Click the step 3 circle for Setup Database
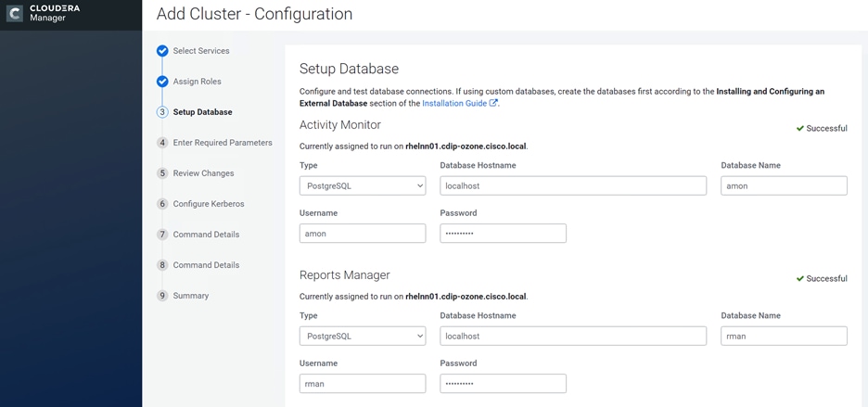 162,112
